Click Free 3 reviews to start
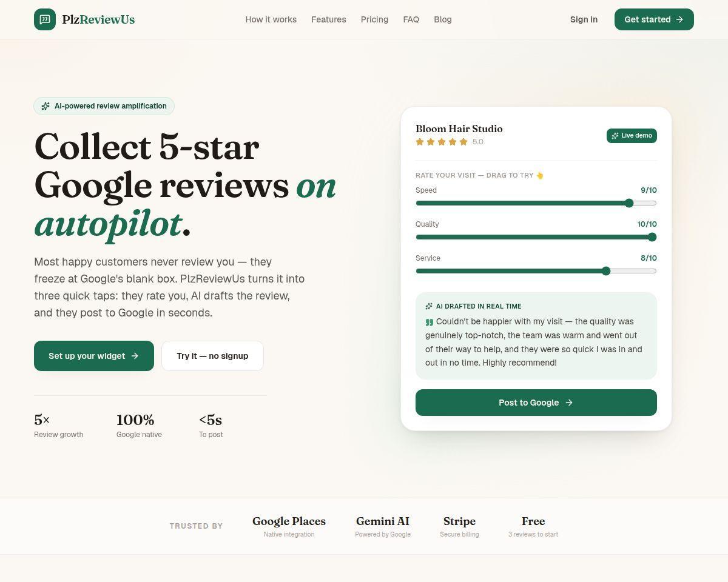Screen dimensions: 728x582 point(533,526)
